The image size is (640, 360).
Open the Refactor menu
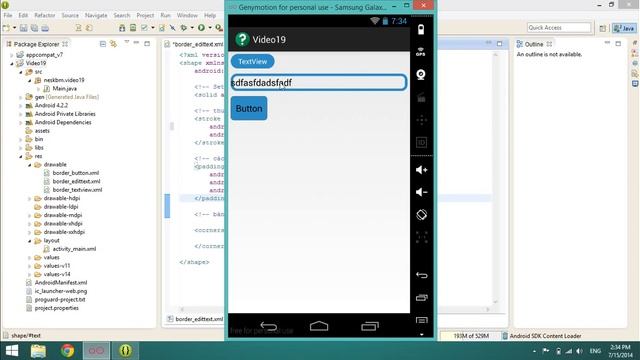pyautogui.click(x=44, y=15)
